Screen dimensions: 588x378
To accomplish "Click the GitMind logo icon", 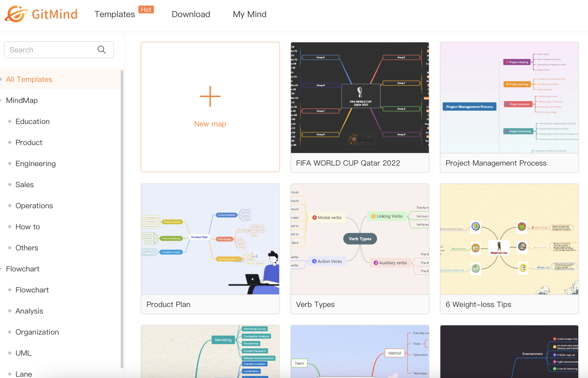I will 16,14.
